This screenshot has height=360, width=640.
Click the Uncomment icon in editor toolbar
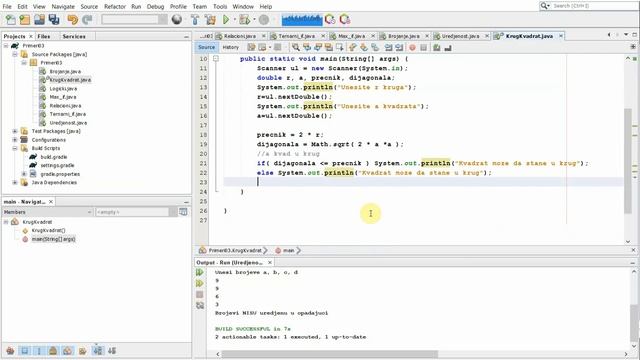pos(448,48)
